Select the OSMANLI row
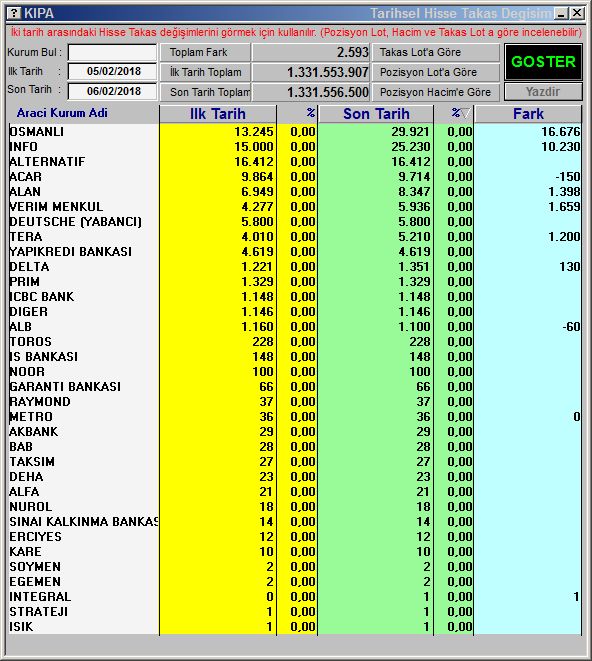Image resolution: width=592 pixels, height=661 pixels. coord(295,132)
